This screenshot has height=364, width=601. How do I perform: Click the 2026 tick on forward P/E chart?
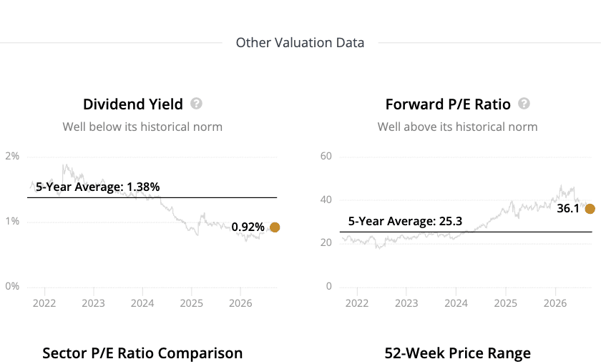(x=555, y=303)
